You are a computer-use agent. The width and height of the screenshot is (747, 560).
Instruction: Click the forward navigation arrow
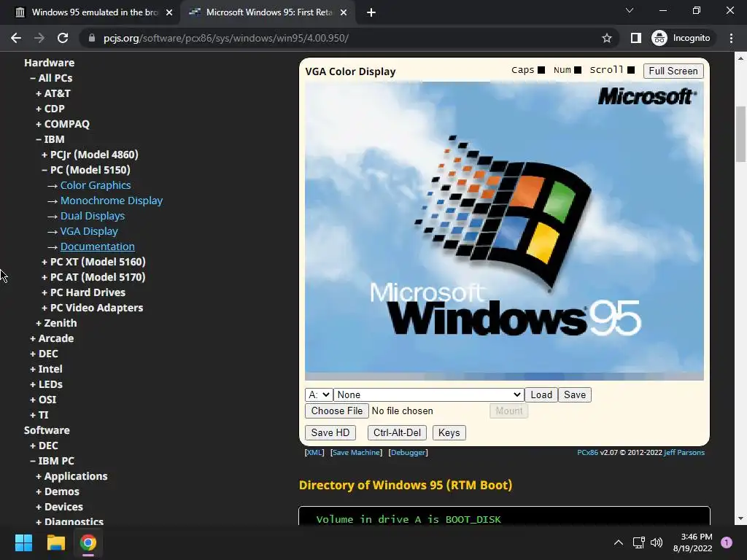[39, 38]
